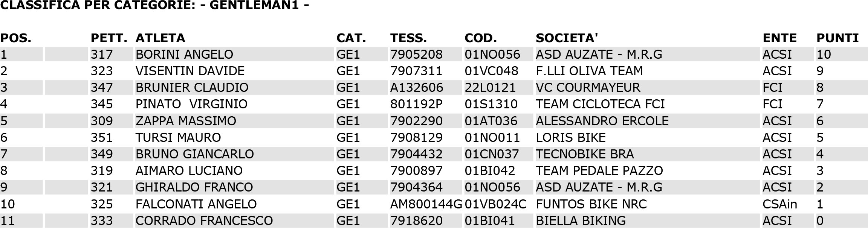
Task: Select team name TEAM CICLOTECA FCI
Action: tap(600, 104)
